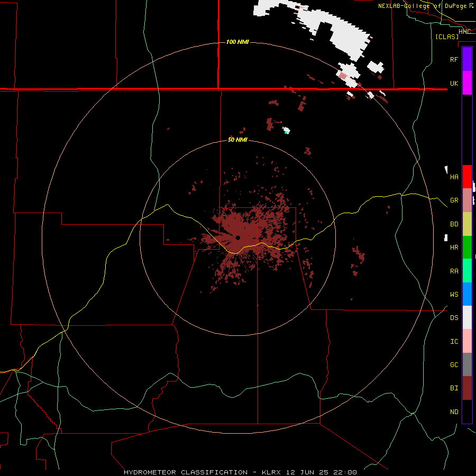Viewport: 476px width, 476px height.
Task: Click the "[CLAS]" label above the legend
Action: pos(447,36)
